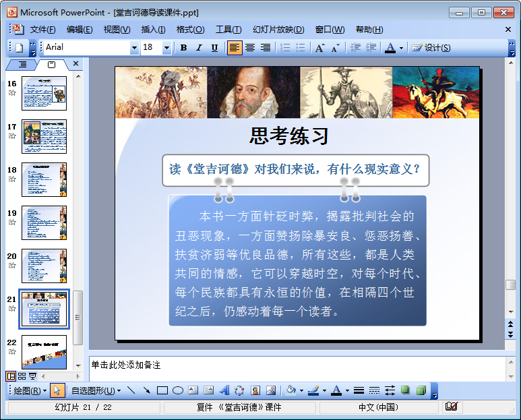Toggle italic formatting

tap(199, 48)
